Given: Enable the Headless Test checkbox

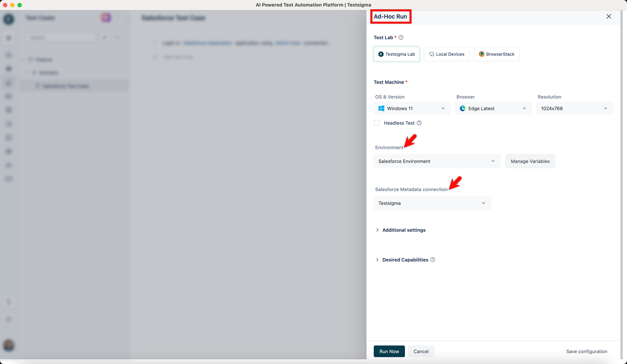Looking at the screenshot, I should coord(377,123).
